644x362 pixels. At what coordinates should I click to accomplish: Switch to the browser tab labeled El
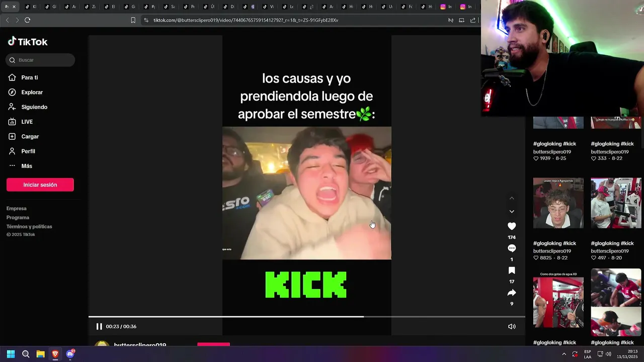[110, 7]
